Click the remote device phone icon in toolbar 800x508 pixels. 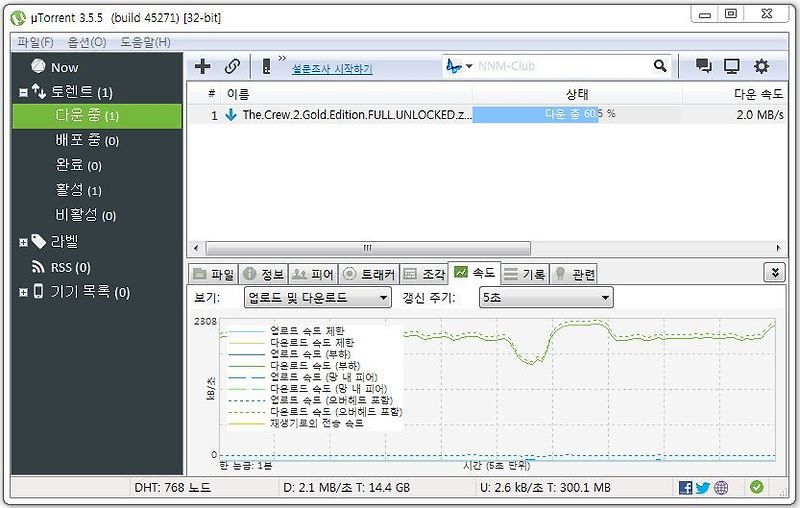tap(266, 66)
